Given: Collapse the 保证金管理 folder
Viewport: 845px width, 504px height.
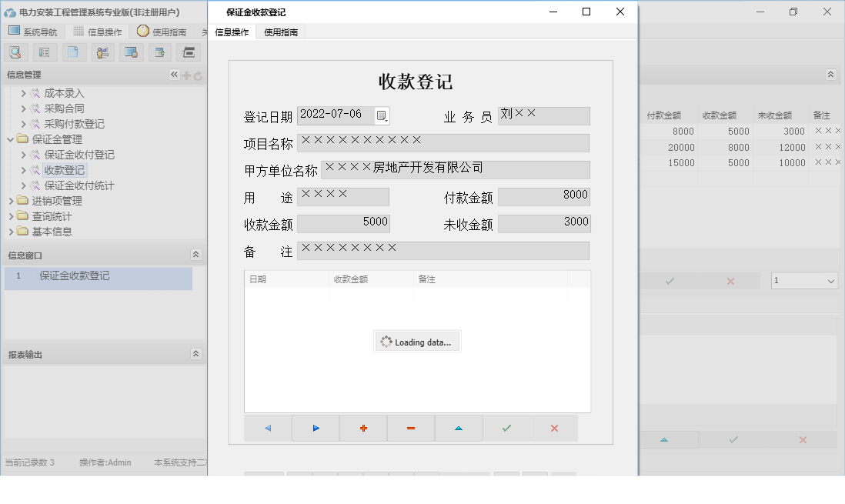Looking at the screenshot, I should (x=11, y=139).
